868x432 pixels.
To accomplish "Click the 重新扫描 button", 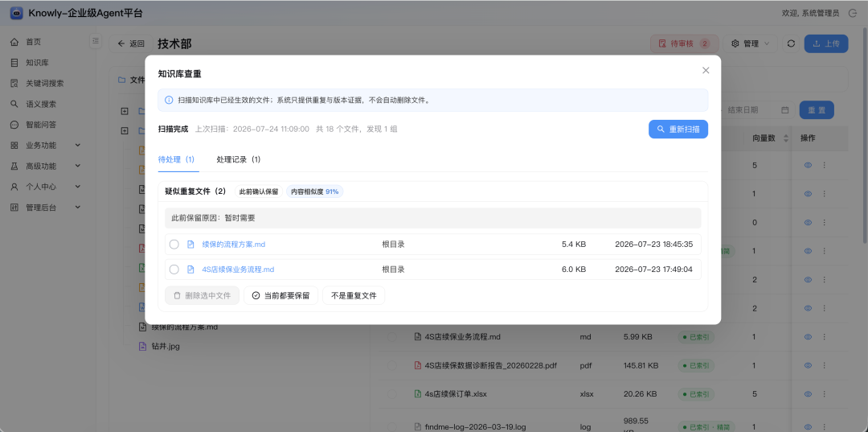I will [678, 129].
